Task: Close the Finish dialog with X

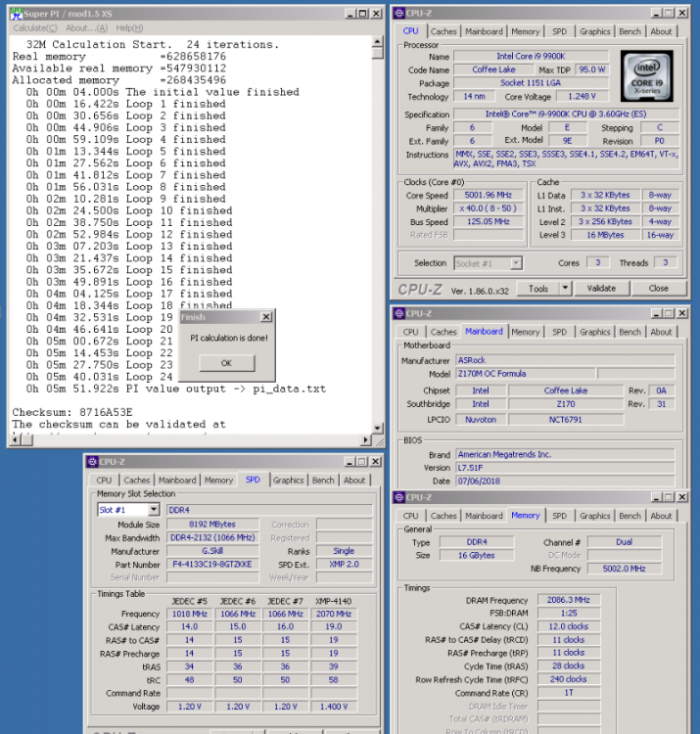Action: (266, 317)
